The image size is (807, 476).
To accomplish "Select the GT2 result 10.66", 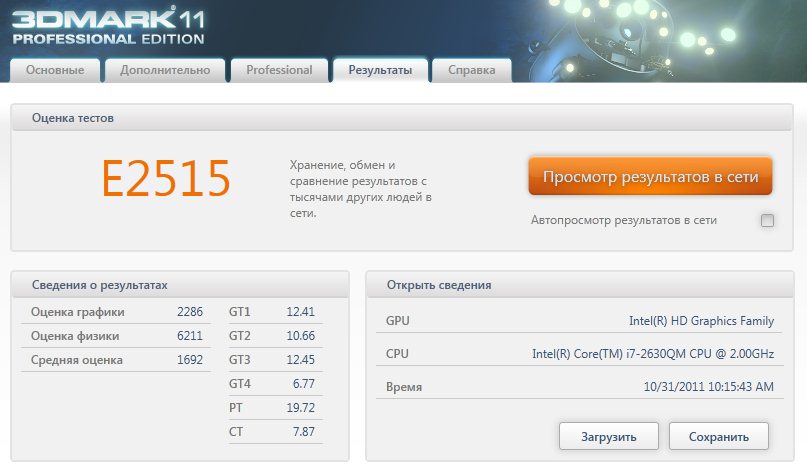I will pos(301,336).
